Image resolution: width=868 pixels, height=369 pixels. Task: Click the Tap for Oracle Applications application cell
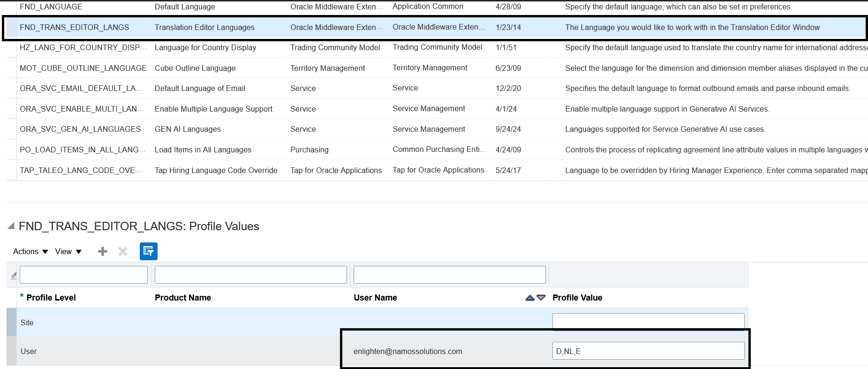tap(336, 170)
